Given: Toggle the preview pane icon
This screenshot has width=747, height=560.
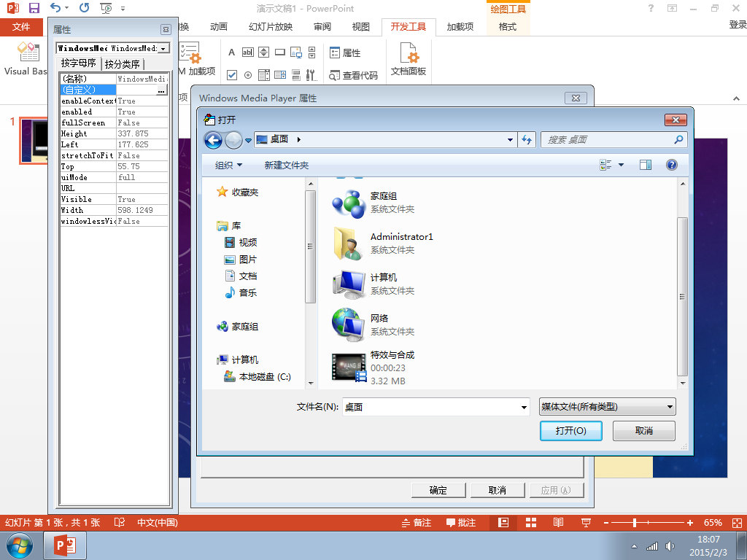Looking at the screenshot, I should point(646,165).
